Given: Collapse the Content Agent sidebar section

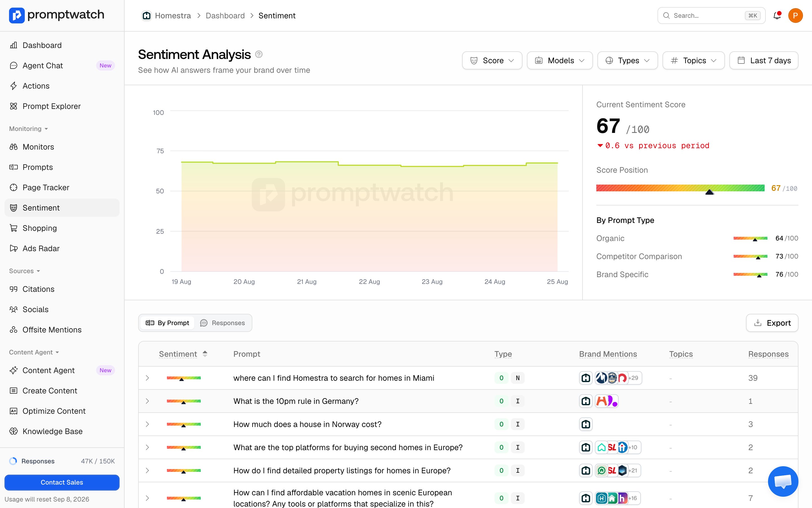Looking at the screenshot, I should [x=34, y=352].
